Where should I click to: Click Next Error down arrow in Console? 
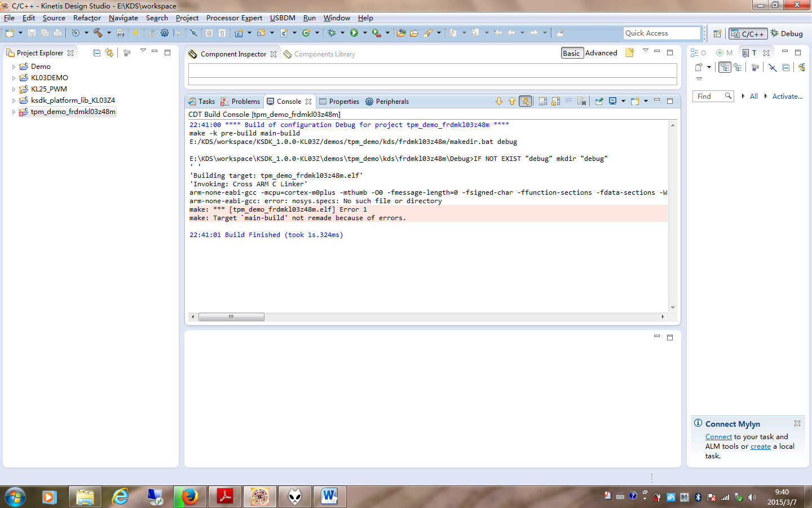pos(499,101)
